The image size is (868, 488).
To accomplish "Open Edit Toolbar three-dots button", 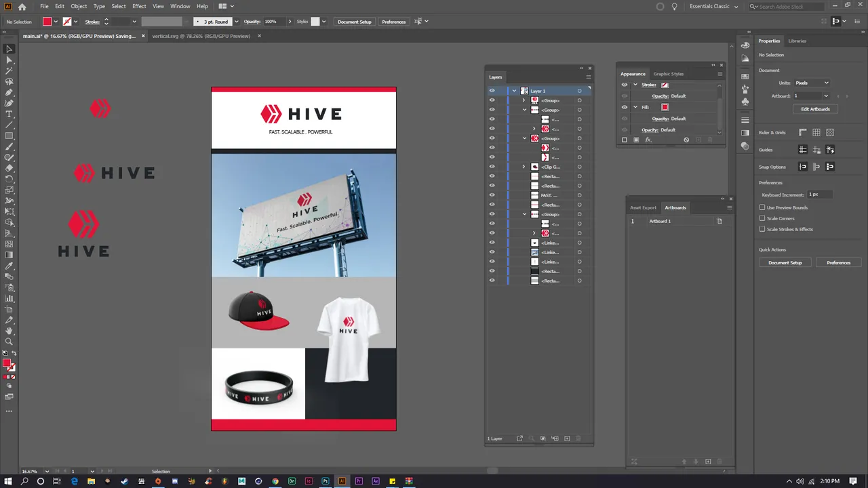I will point(9,411).
